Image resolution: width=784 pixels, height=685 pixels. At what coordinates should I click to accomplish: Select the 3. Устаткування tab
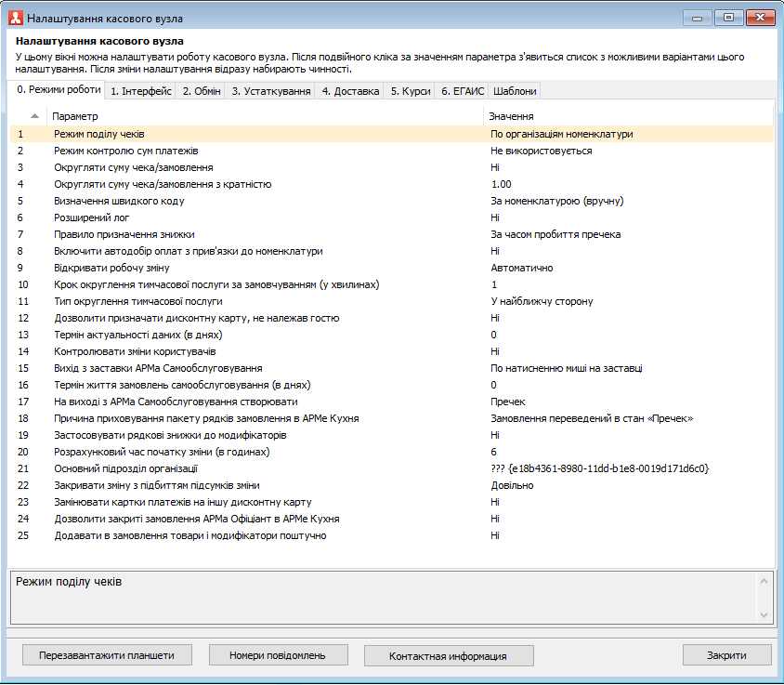(270, 91)
